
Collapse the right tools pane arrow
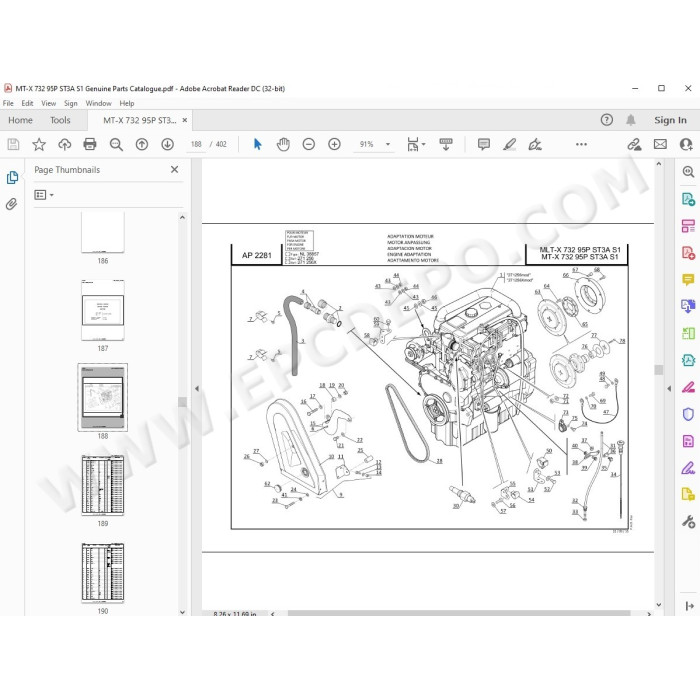pyautogui.click(x=669, y=389)
